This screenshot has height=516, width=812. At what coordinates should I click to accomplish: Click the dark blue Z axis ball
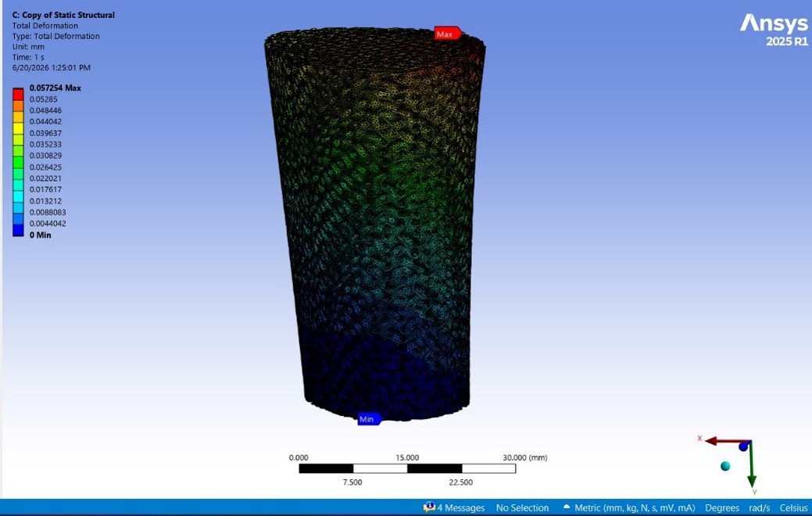pyautogui.click(x=744, y=446)
